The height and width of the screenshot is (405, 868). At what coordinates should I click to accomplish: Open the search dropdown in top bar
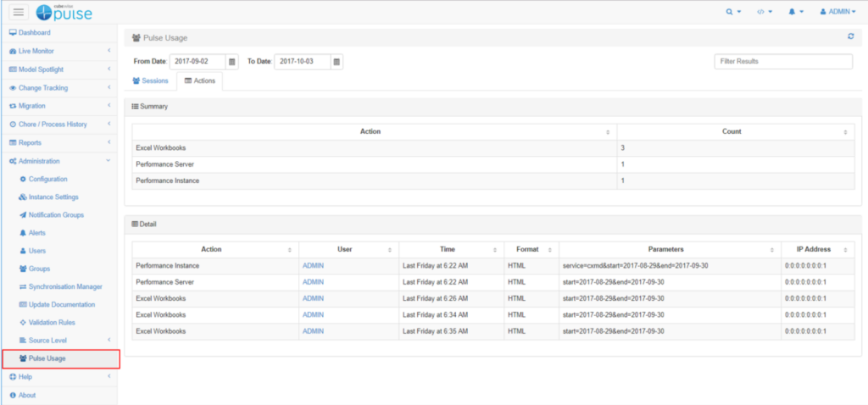point(733,12)
